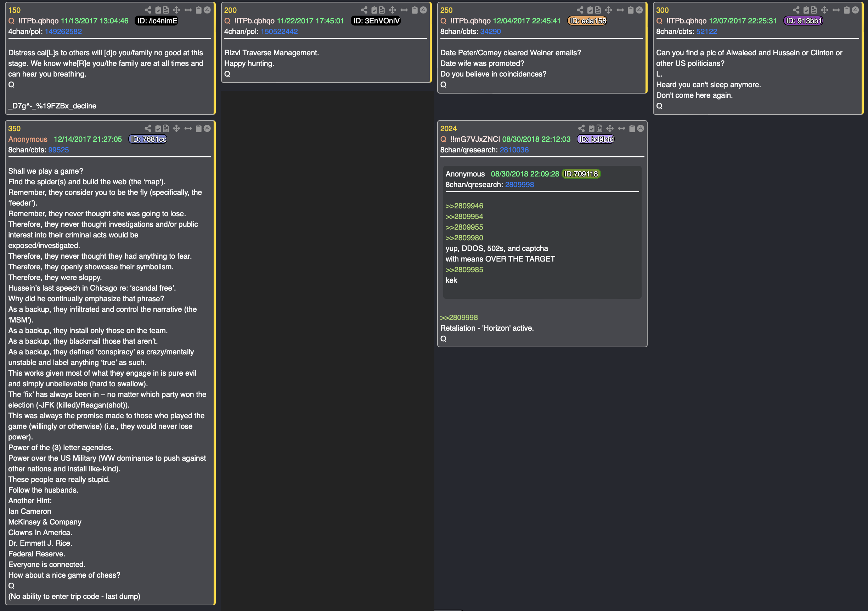Click the image file icon on post 150
The image size is (868, 611).
(166, 10)
